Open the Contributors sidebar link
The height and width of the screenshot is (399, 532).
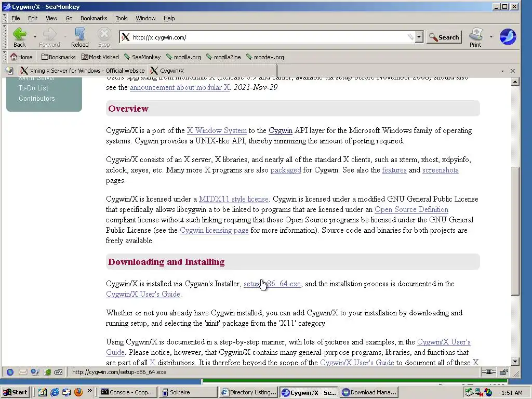pyautogui.click(x=37, y=98)
